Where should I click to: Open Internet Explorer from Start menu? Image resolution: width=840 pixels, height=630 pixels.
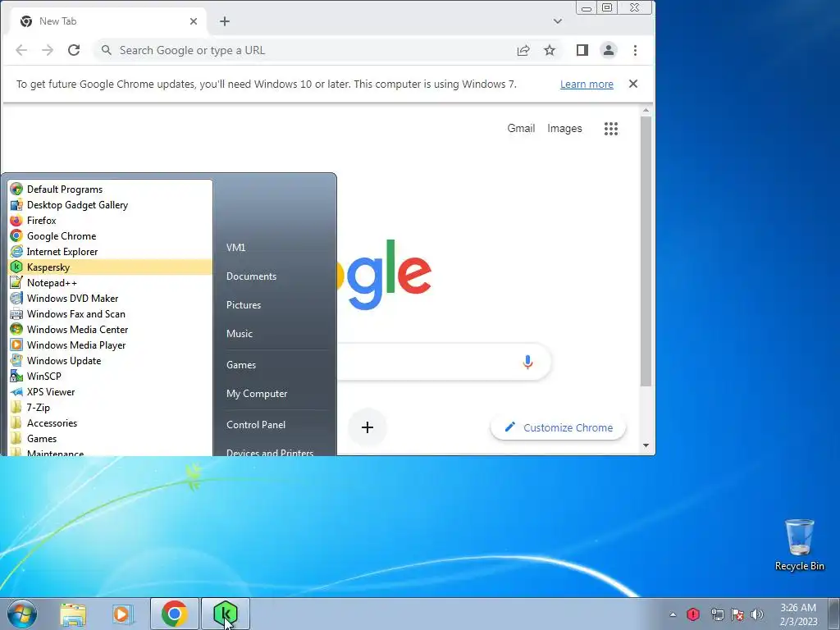110,251
